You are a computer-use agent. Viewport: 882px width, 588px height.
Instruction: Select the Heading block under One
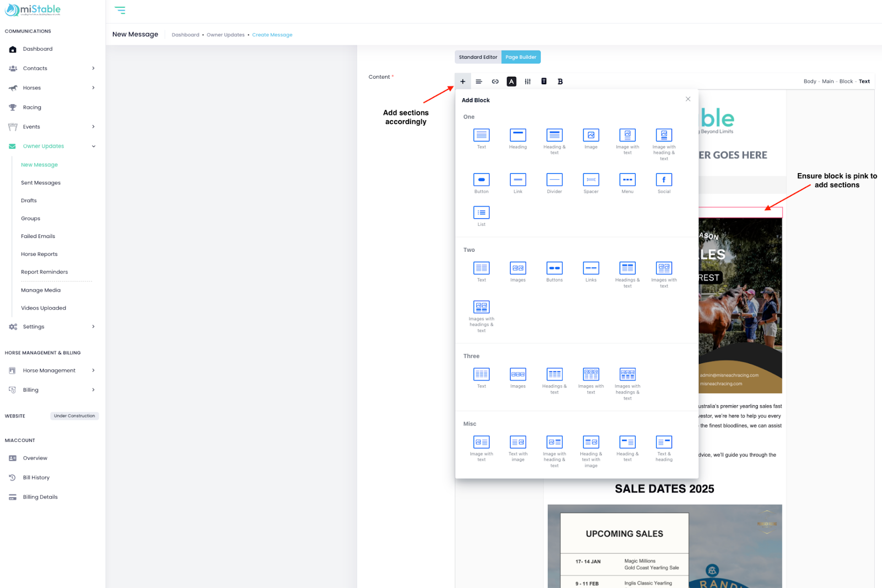click(518, 136)
